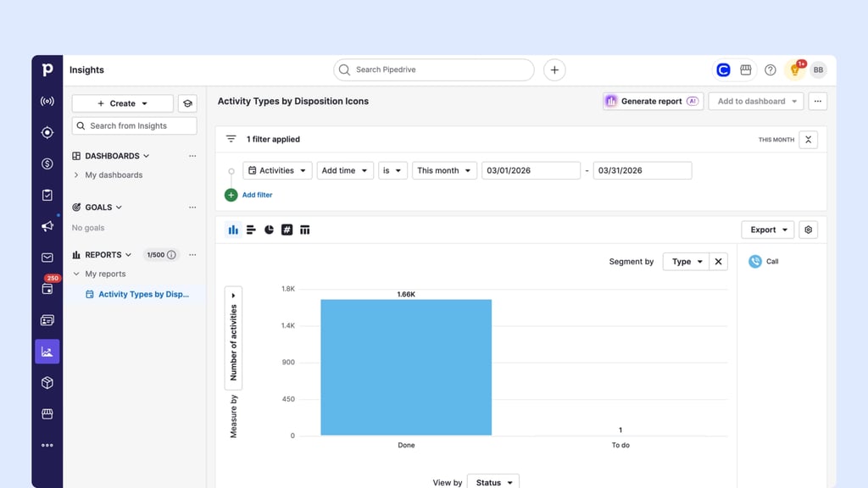
Task: Select horizontal bar chart icon
Action: coord(251,230)
